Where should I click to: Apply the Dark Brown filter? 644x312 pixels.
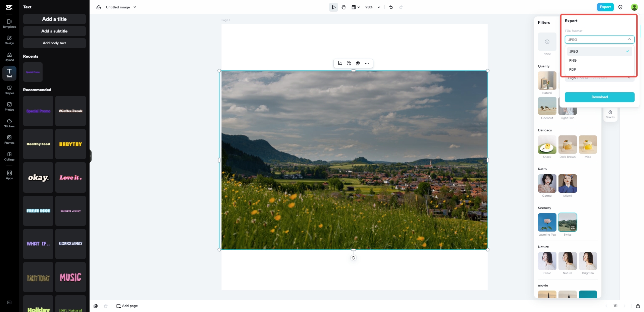coord(568,144)
